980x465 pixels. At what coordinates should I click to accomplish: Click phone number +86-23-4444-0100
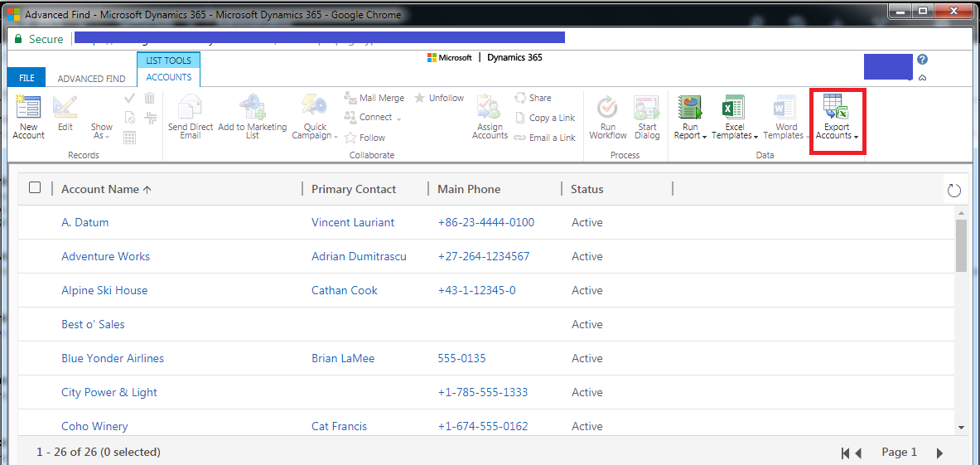486,222
